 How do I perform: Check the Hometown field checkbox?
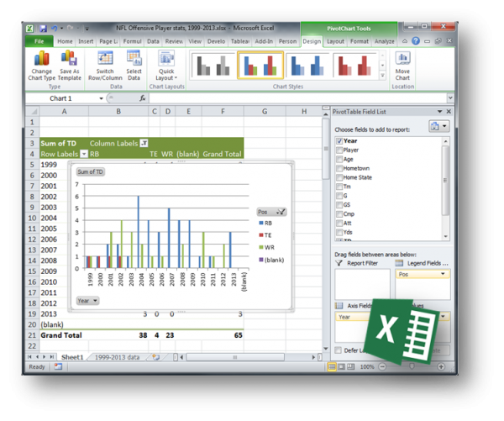339,168
